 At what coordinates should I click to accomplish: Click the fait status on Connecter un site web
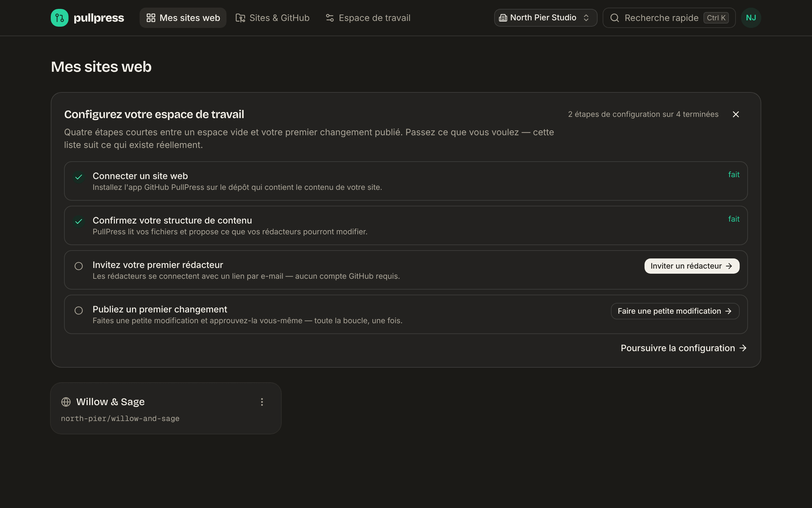click(x=734, y=175)
